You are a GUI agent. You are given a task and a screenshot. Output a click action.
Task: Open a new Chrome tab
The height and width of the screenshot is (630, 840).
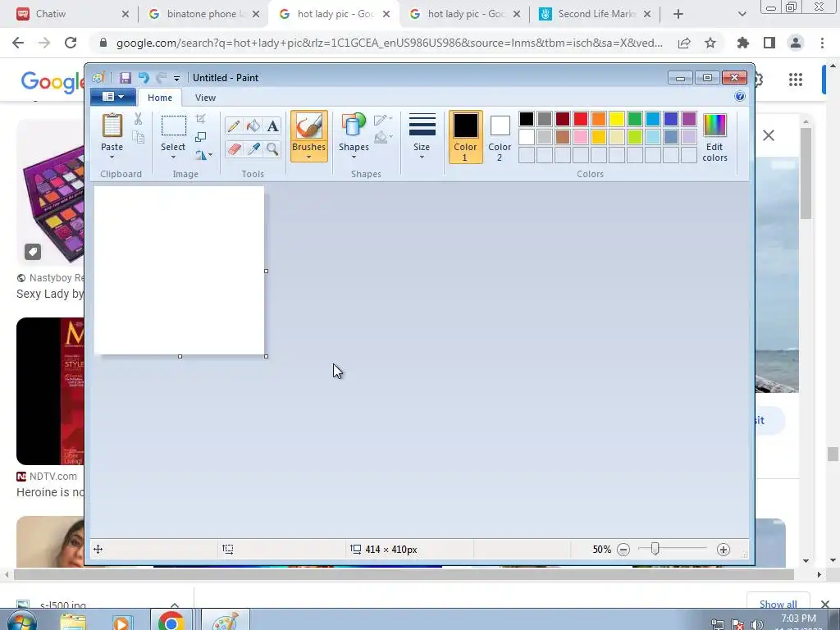coord(678,14)
